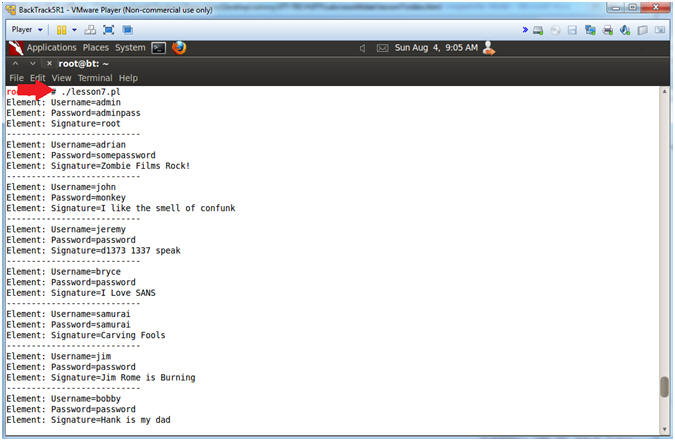Viewport: 675px width, 441px height.
Task: Click the hard disk device icon
Action: pos(538,30)
